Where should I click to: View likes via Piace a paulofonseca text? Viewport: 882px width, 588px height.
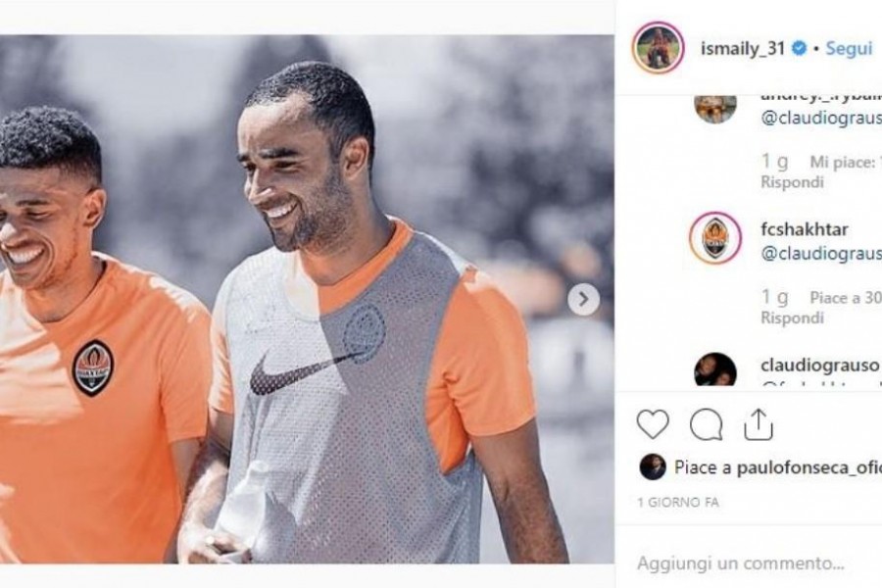[x=778, y=467]
